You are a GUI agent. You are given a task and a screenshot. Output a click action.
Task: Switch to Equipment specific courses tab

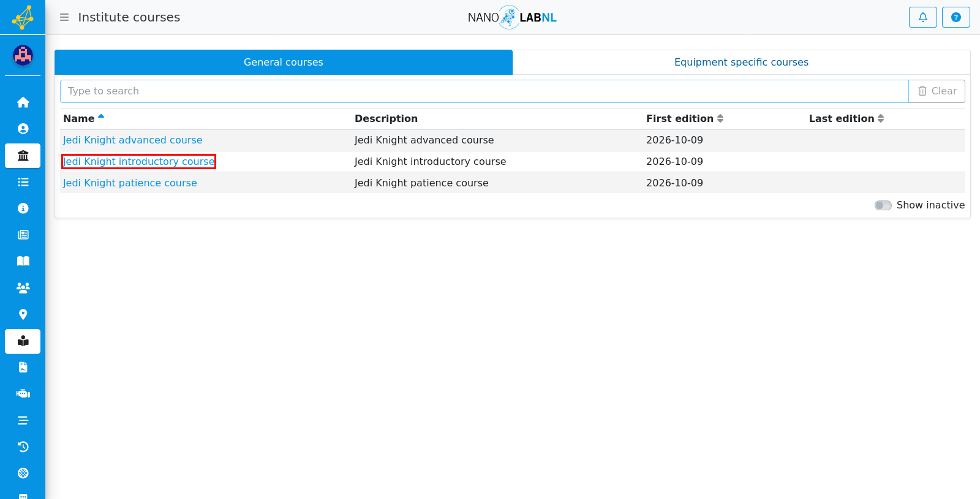(x=741, y=62)
